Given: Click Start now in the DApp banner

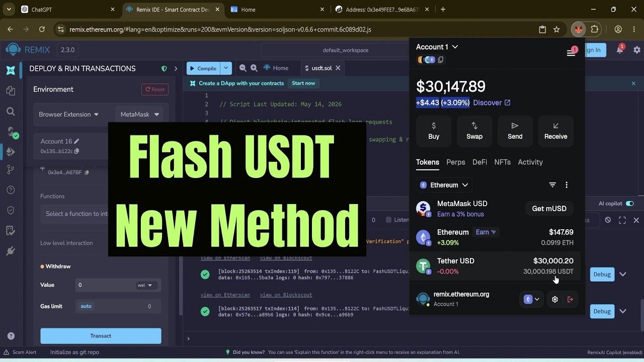Looking at the screenshot, I should click(x=303, y=83).
